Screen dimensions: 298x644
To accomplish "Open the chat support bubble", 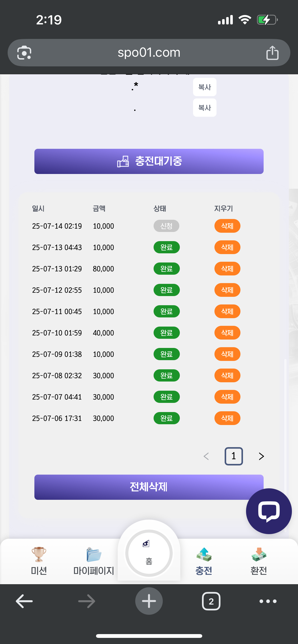I will pyautogui.click(x=269, y=511).
